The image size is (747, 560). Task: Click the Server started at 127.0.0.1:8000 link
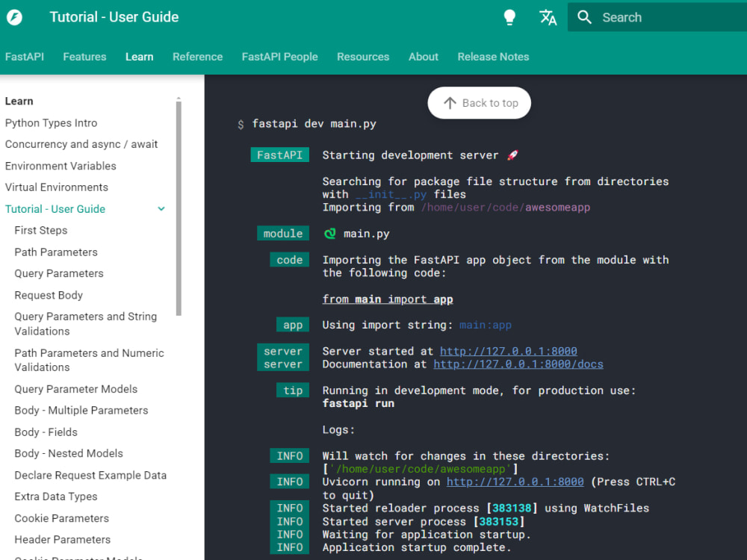click(x=508, y=352)
